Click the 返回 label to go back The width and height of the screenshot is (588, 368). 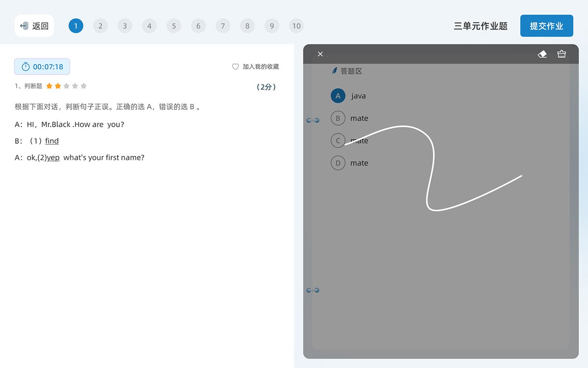(41, 26)
